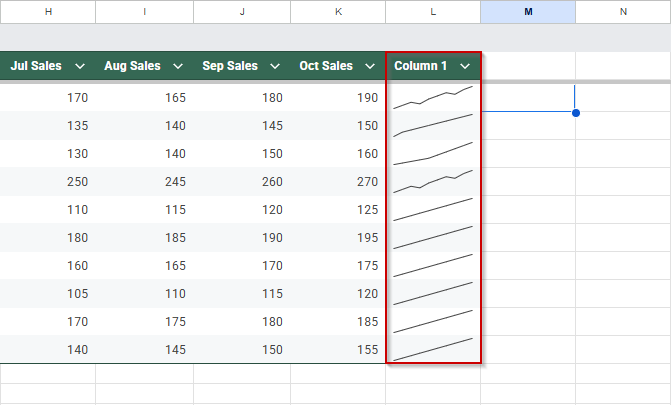The width and height of the screenshot is (671, 405).
Task: Open the Aug Sales filter dropdown
Action: coord(178,66)
